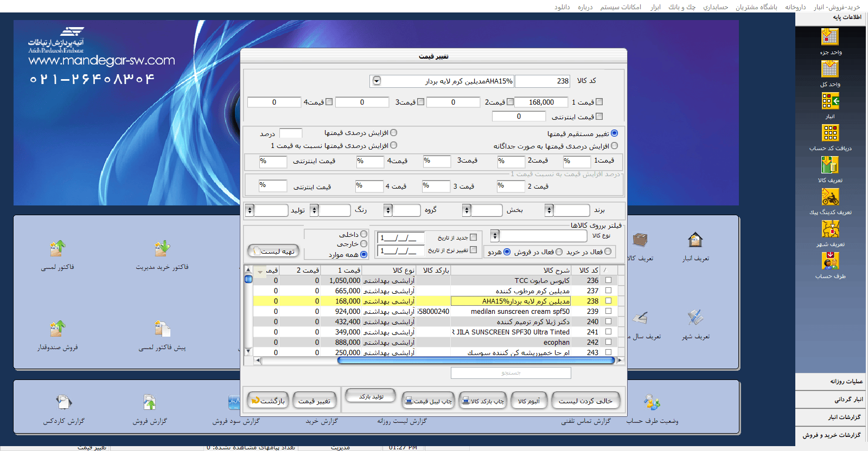This screenshot has width=868, height=451.
Task: Click the کد کالا field showing 238
Action: pyautogui.click(x=542, y=81)
